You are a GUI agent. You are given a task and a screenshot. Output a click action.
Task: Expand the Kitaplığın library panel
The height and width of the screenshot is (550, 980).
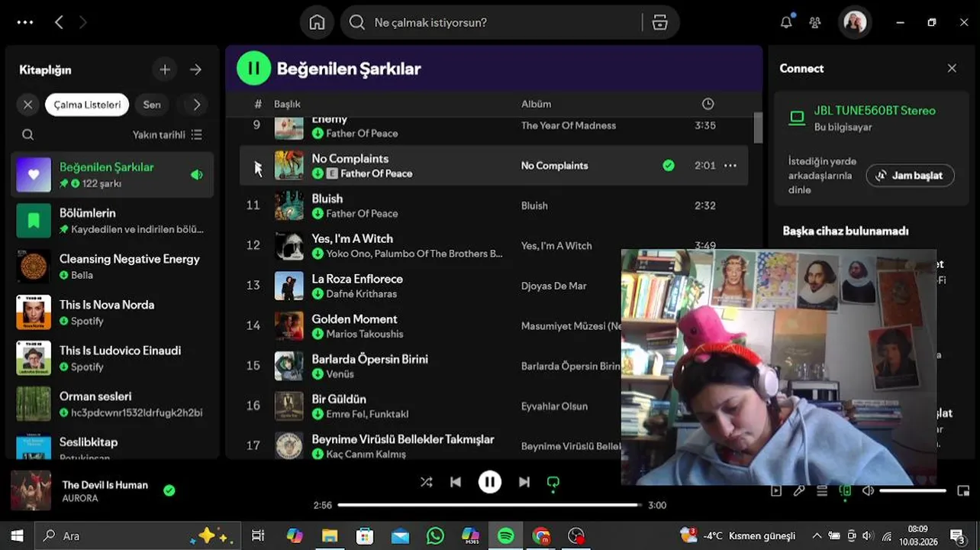pos(196,70)
